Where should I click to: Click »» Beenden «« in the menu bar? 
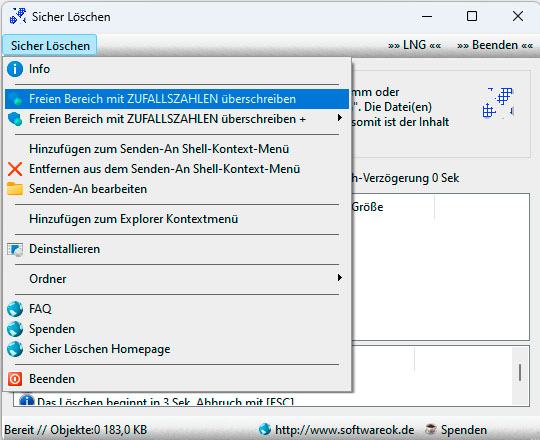point(495,45)
